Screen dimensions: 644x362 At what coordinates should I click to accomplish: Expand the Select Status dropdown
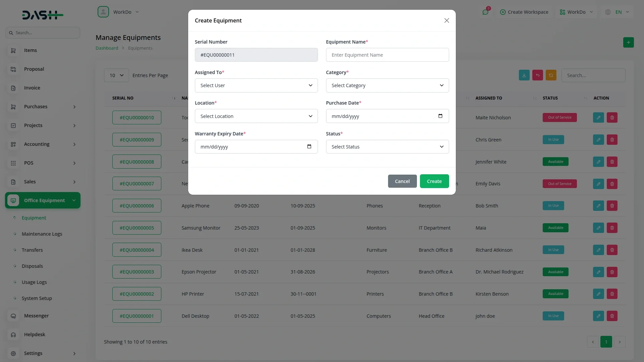pos(387,146)
